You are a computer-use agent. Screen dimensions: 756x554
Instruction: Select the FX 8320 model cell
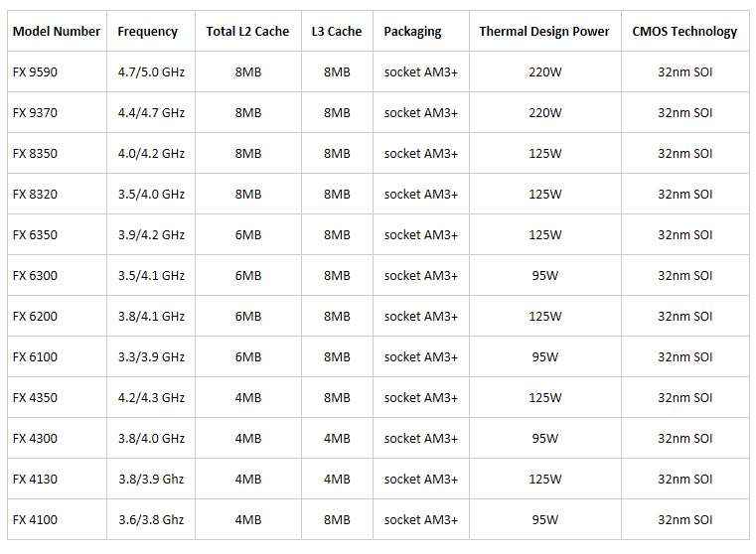click(x=35, y=195)
